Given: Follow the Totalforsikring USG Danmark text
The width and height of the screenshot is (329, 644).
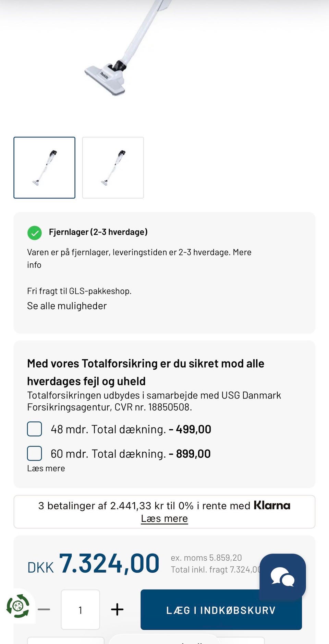Looking at the screenshot, I should click(154, 401).
